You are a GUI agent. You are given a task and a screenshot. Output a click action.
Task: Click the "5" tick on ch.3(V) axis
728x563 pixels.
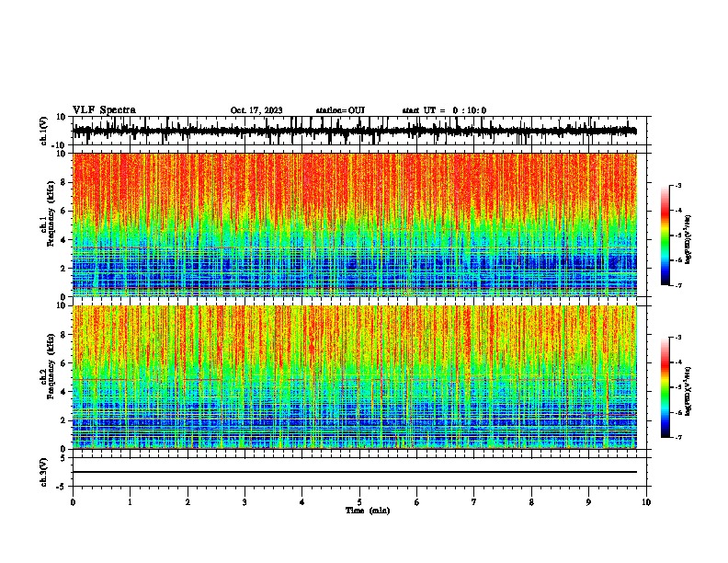(x=63, y=458)
